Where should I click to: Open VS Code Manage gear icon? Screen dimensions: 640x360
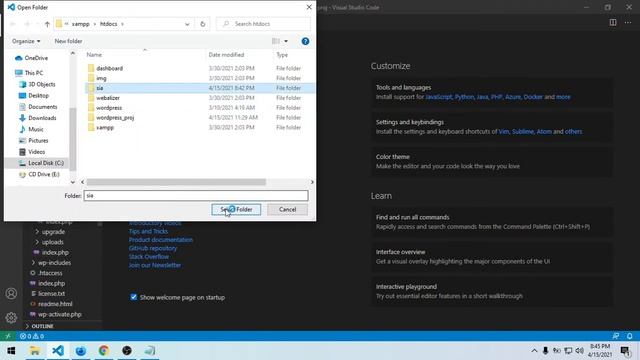tap(11, 318)
